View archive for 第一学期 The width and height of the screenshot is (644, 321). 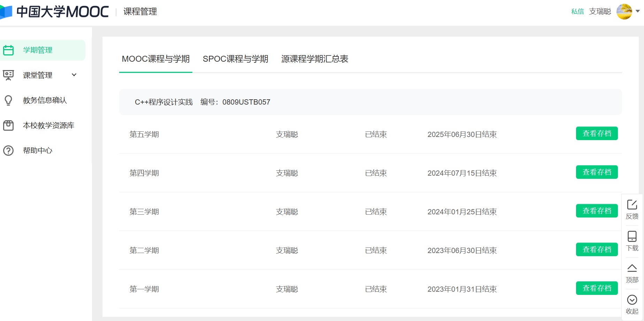(597, 288)
